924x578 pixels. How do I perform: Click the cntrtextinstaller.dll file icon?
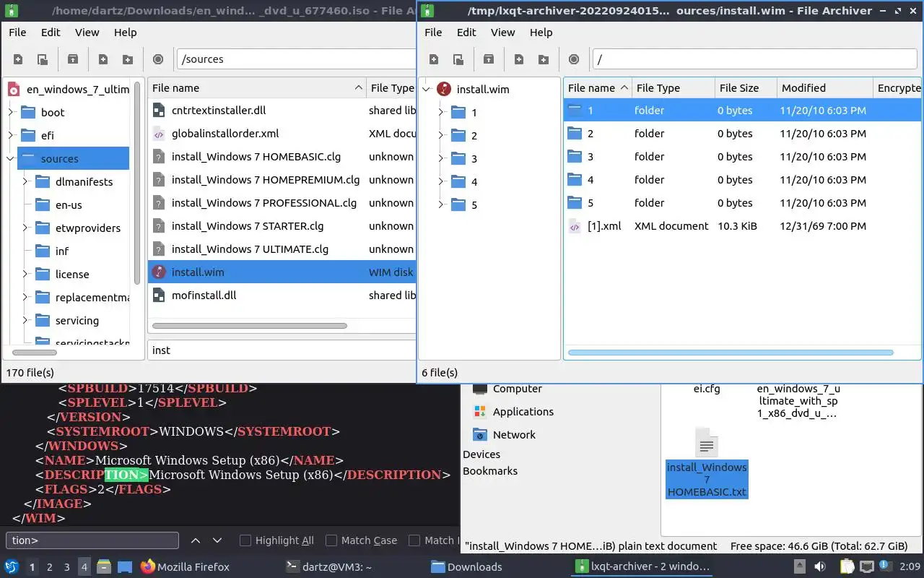click(x=160, y=111)
